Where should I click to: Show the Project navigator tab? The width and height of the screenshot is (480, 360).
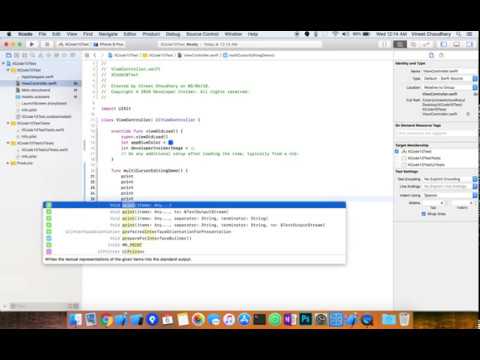[9, 55]
